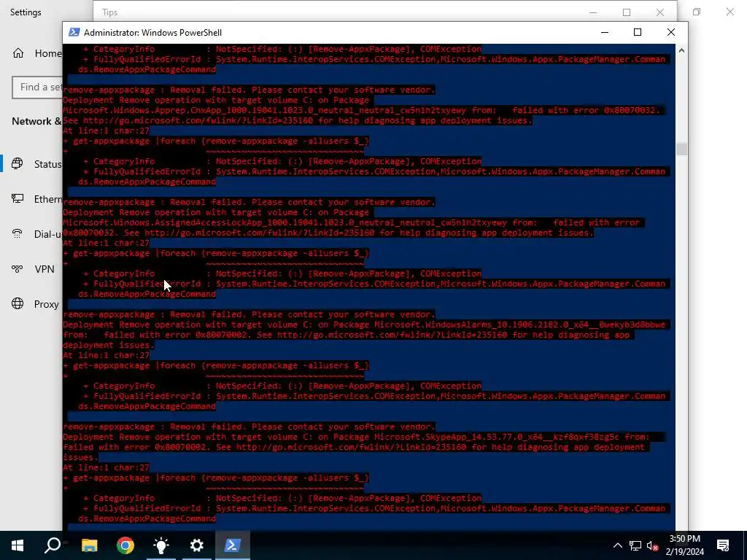Close the Administrator PowerShell window
This screenshot has height=560, width=747.
point(671,32)
